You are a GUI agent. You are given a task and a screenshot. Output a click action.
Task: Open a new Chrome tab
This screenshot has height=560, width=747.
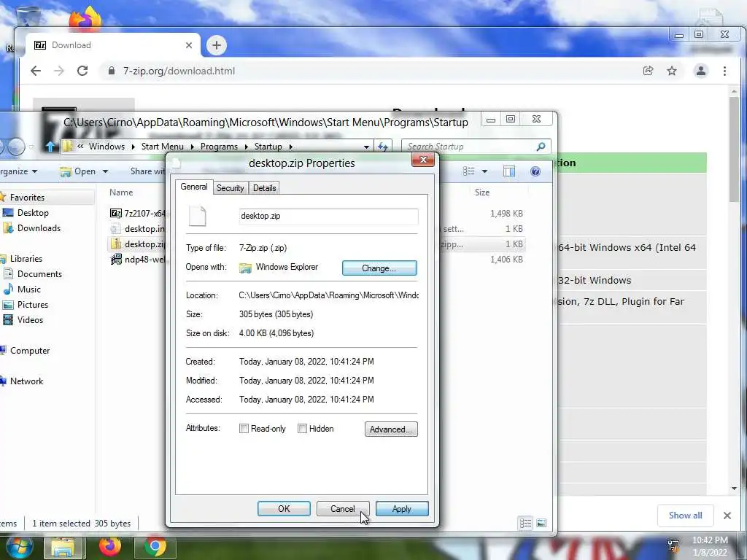tap(216, 45)
